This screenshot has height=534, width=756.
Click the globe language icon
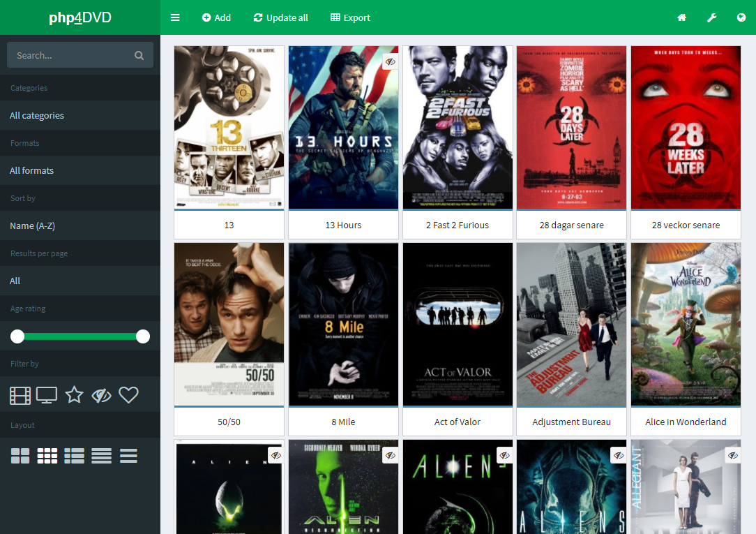tap(741, 17)
